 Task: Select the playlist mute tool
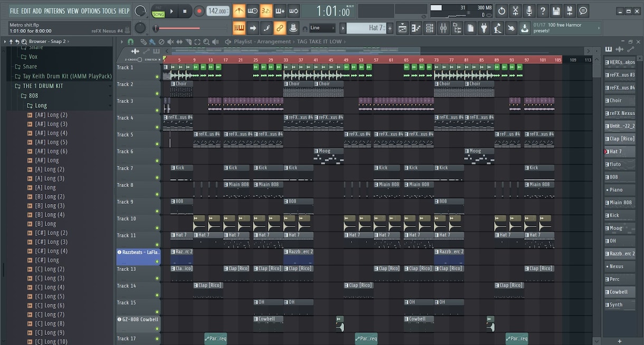tap(171, 42)
